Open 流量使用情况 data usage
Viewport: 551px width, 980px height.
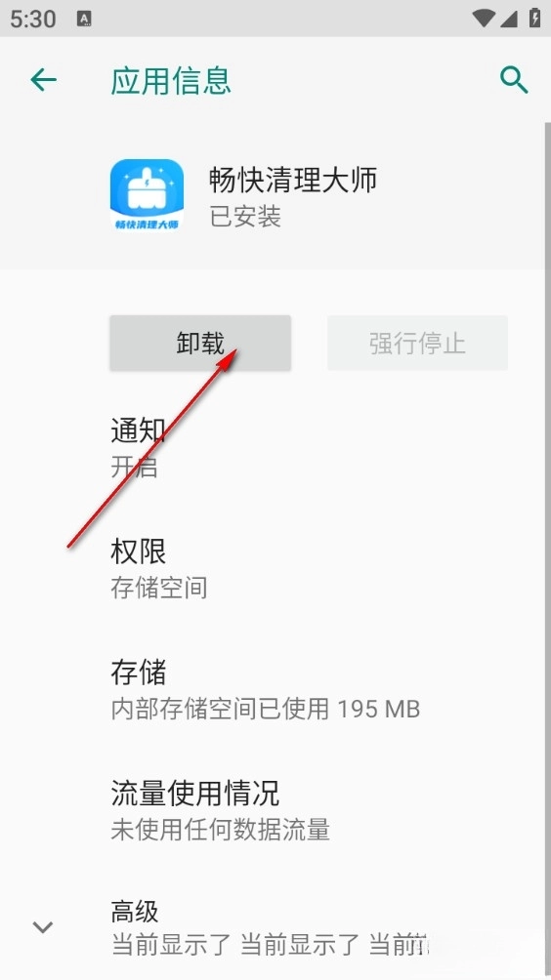(275, 810)
